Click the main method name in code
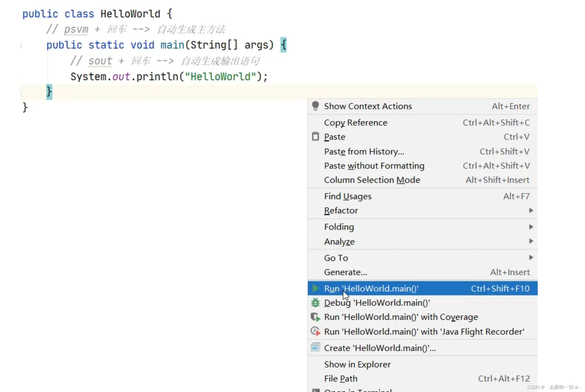 click(x=173, y=45)
